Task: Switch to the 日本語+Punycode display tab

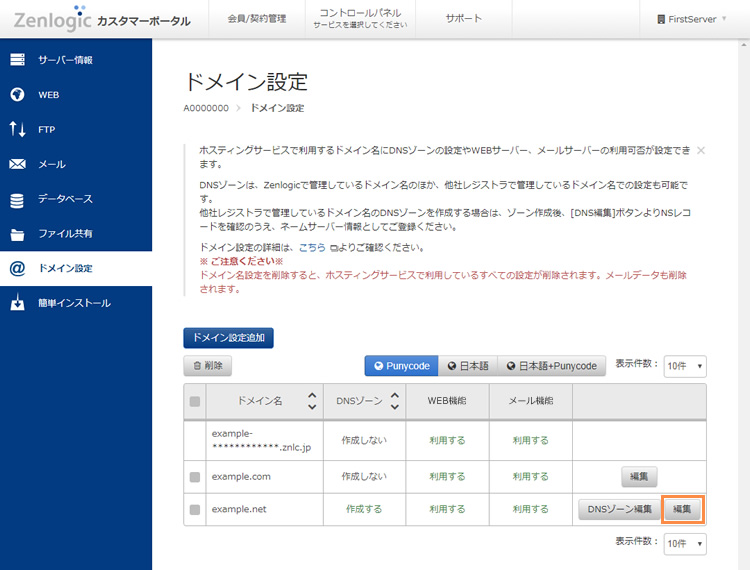Action: click(x=551, y=366)
